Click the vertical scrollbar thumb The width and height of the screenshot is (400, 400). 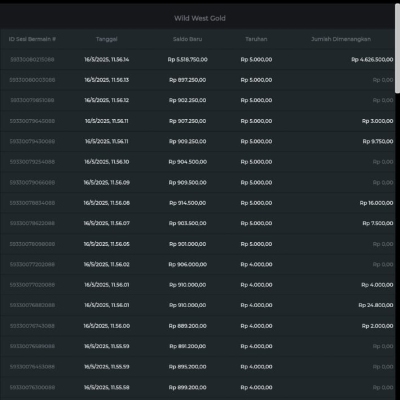(397, 48)
